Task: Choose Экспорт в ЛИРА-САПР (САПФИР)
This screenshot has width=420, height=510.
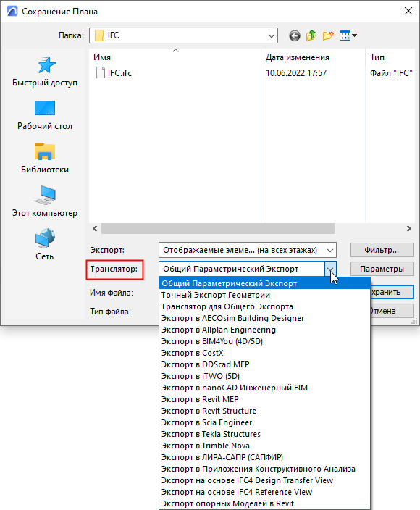Action: (264, 457)
